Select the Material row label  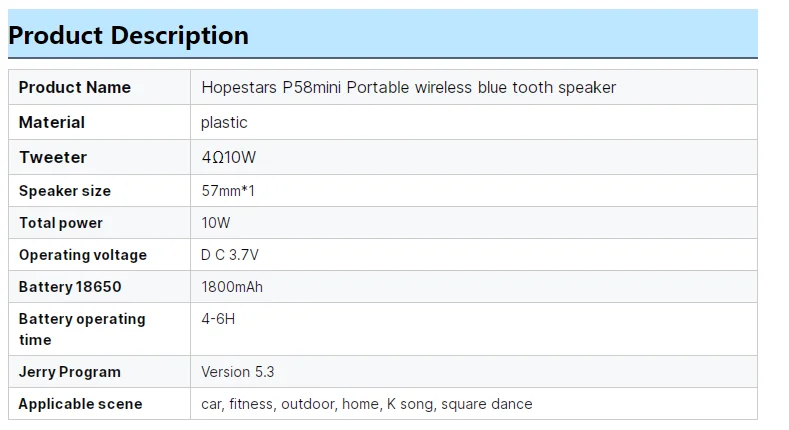[x=52, y=123]
